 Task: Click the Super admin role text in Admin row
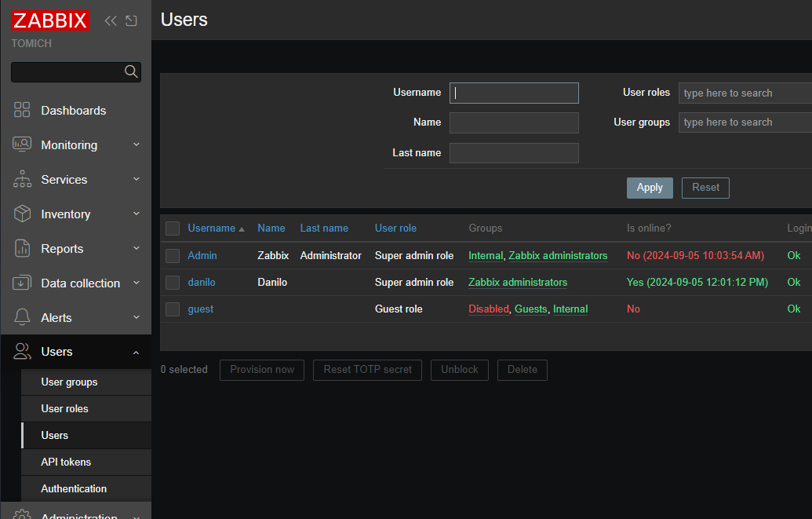tap(413, 256)
